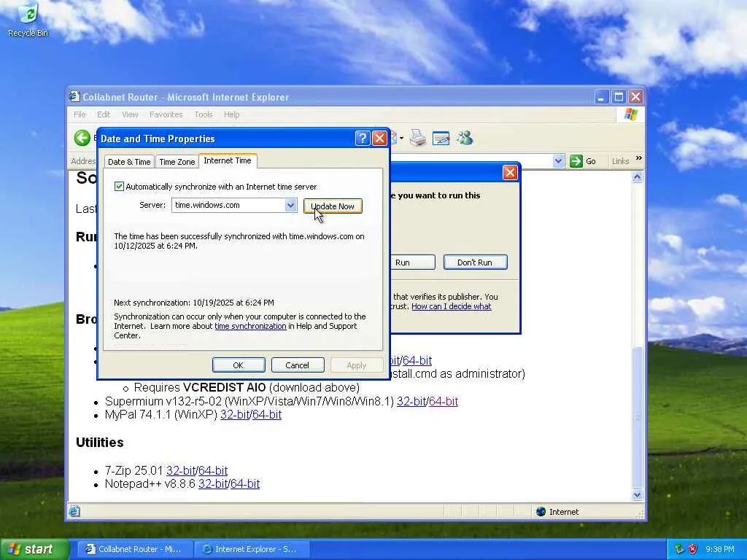Switch to the Date & Time tab

[x=129, y=162]
